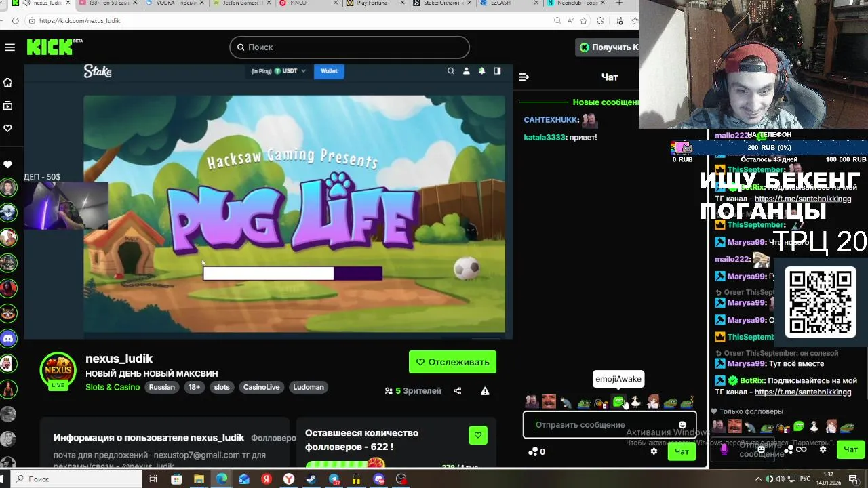Click search magnifier in Stake header
The height and width of the screenshot is (488, 868).
(451, 70)
